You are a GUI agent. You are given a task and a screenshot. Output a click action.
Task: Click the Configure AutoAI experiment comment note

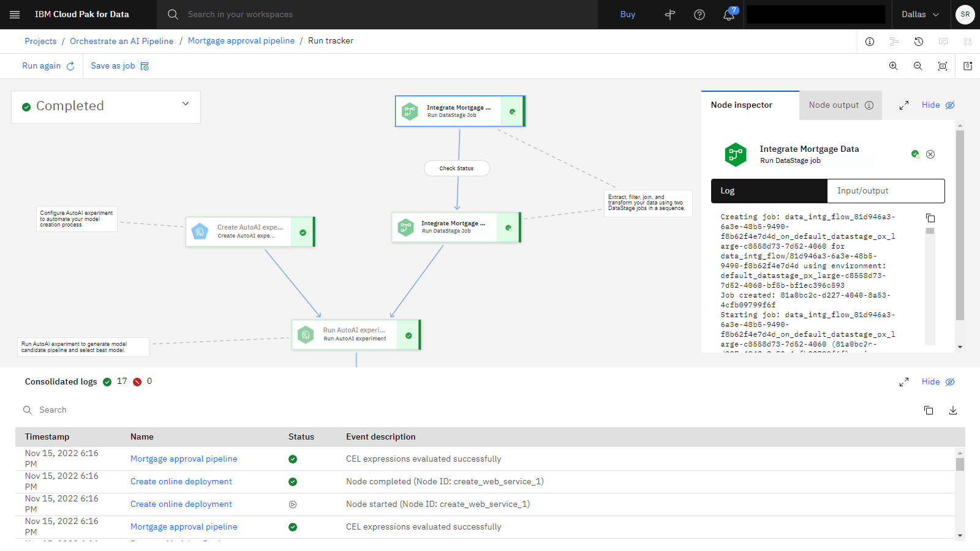tap(77, 219)
